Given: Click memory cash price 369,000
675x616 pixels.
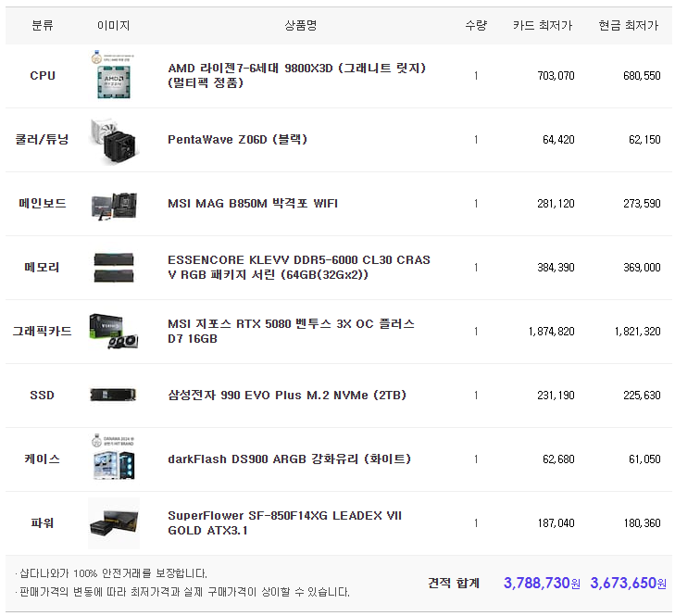Looking at the screenshot, I should tap(642, 268).
